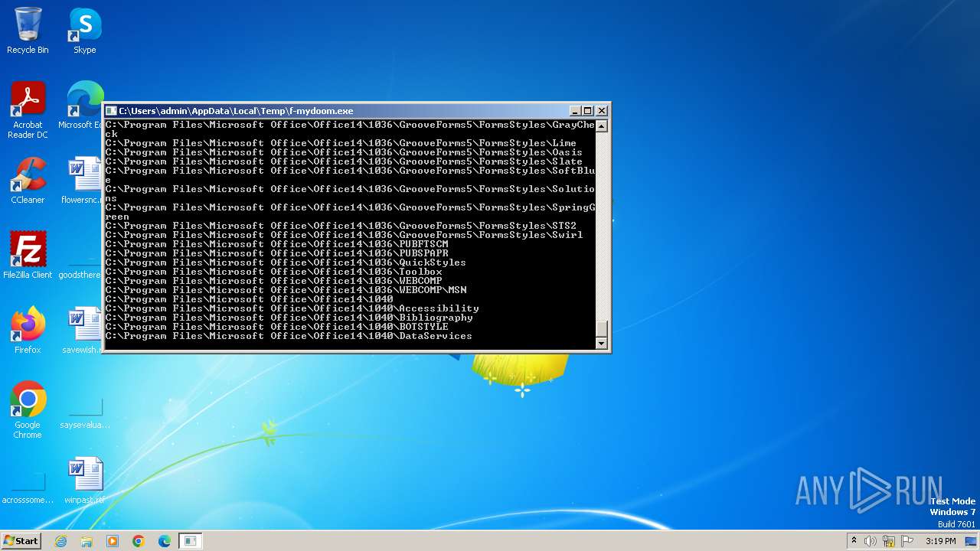
Task: Click the console line ending in 1036\PUBSPAPR
Action: (x=276, y=253)
